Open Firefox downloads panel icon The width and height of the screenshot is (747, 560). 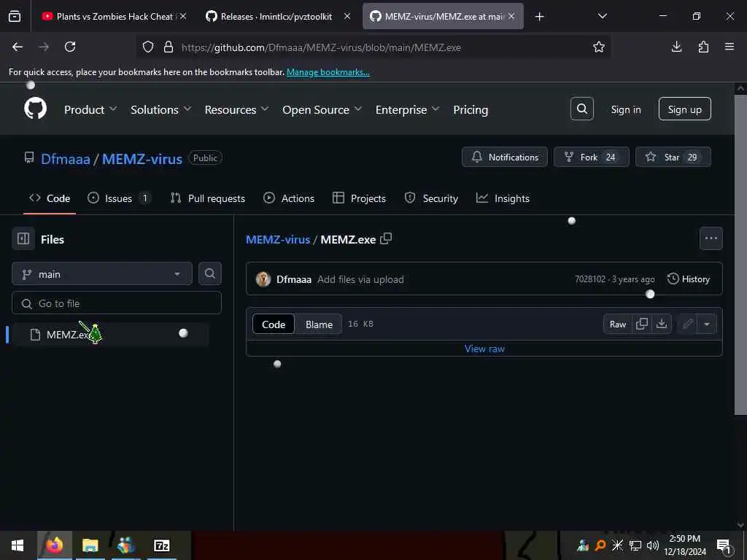point(676,47)
